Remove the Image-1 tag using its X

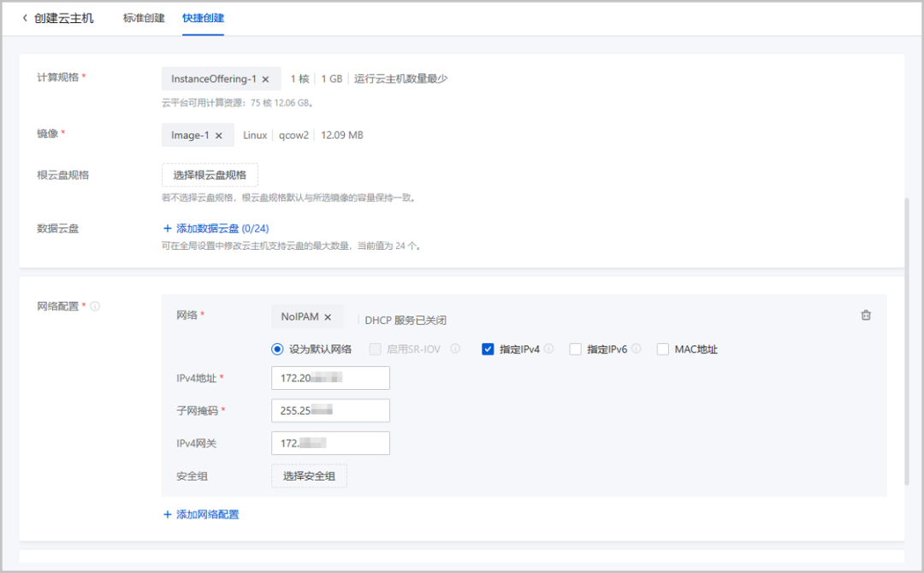pyautogui.click(x=219, y=135)
